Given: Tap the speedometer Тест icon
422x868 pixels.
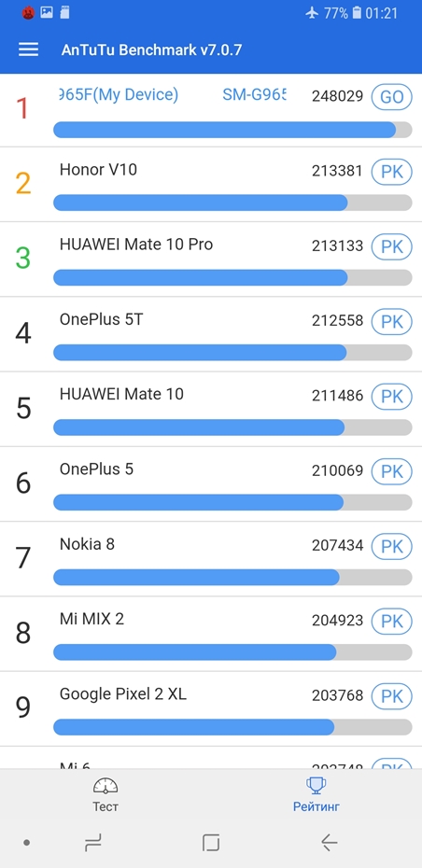Looking at the screenshot, I should (x=105, y=786).
